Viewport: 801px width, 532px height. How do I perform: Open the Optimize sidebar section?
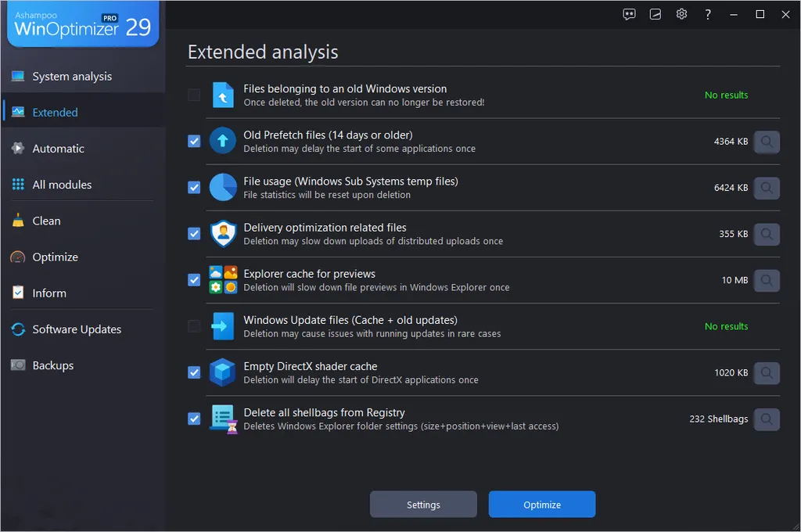pyautogui.click(x=83, y=257)
